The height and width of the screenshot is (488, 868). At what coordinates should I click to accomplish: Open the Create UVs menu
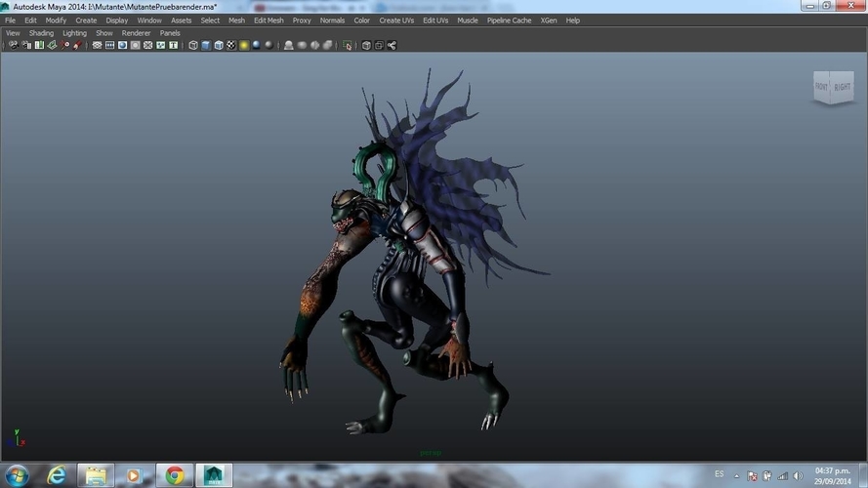[x=396, y=20]
